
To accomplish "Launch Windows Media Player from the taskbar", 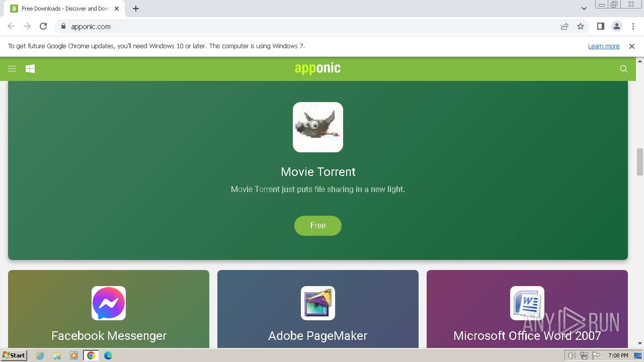I will [74, 355].
